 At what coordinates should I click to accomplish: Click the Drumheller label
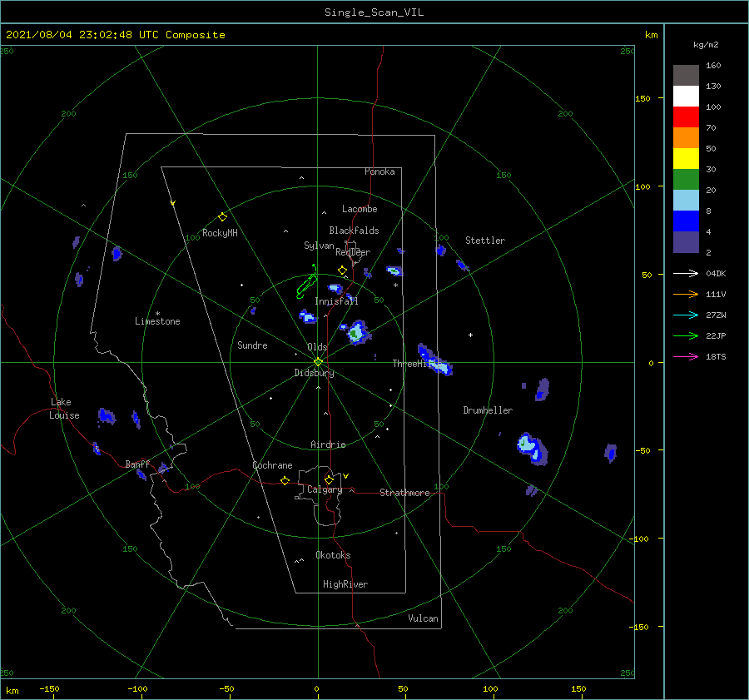[x=488, y=410]
